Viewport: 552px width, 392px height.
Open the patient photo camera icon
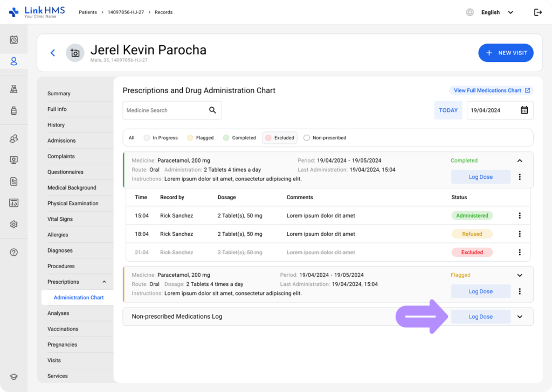(x=75, y=53)
